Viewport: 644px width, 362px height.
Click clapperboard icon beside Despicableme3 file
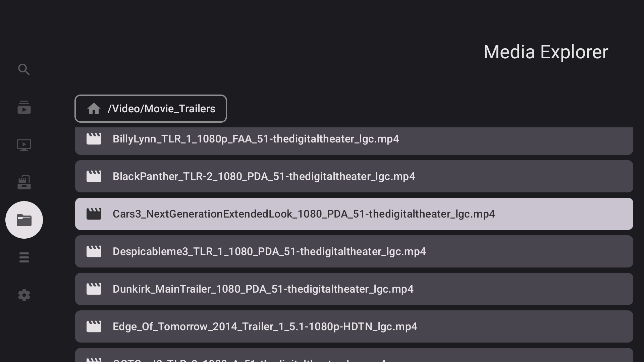[94, 251]
